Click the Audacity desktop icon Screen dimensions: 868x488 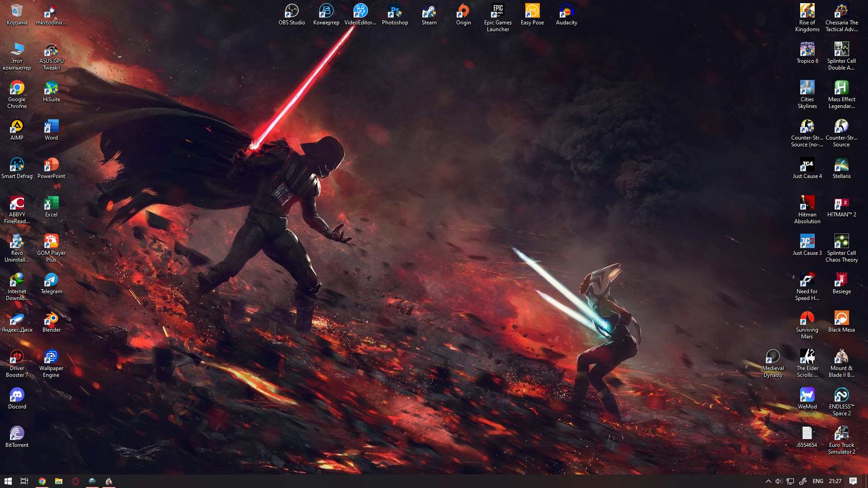click(566, 14)
